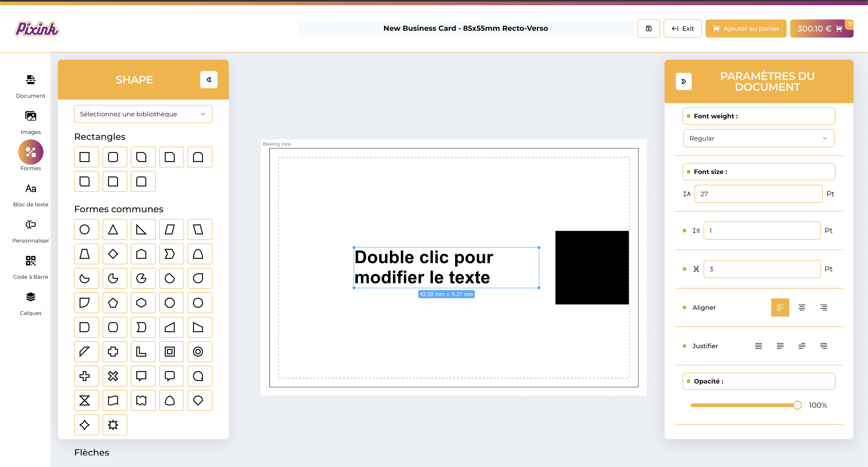Open Sélectionnez une bibliothèque dropdown
868x467 pixels.
tap(143, 114)
